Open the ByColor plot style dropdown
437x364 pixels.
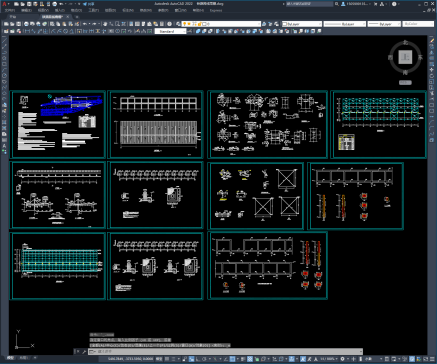(418, 24)
